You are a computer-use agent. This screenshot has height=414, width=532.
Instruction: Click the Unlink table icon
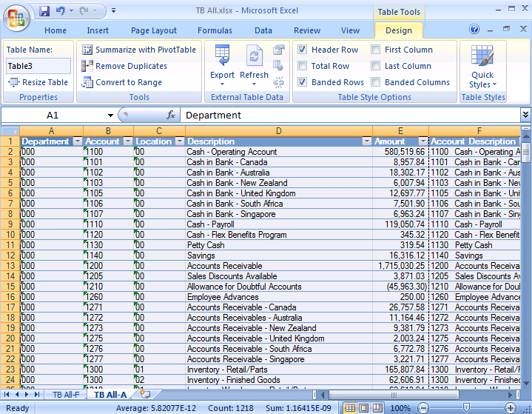click(x=279, y=82)
